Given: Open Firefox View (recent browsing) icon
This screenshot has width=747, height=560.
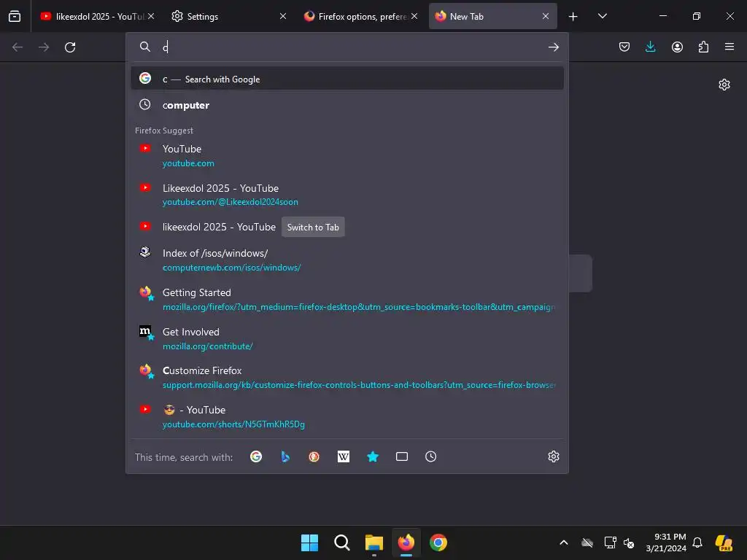Looking at the screenshot, I should 15,16.
